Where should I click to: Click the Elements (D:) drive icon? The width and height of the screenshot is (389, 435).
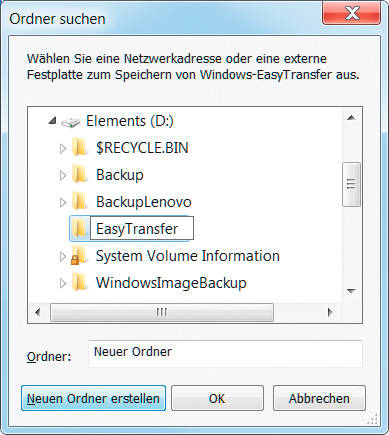[70, 122]
